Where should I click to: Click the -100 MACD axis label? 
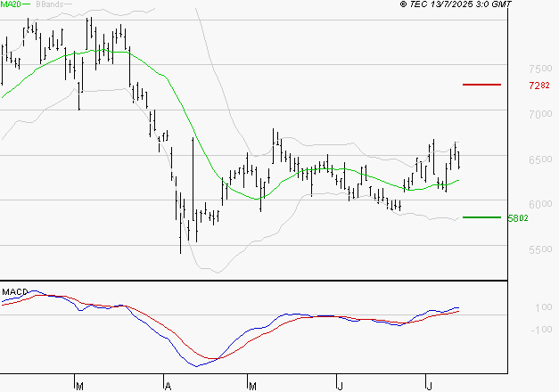pos(541,330)
